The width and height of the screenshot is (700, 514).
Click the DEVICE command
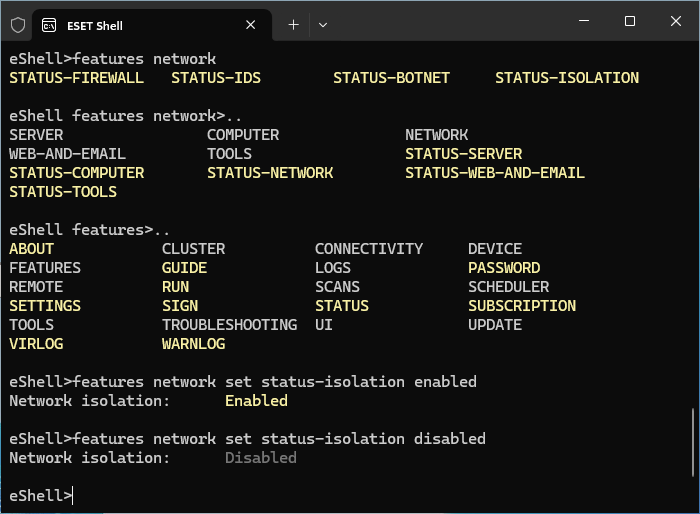[x=495, y=249]
